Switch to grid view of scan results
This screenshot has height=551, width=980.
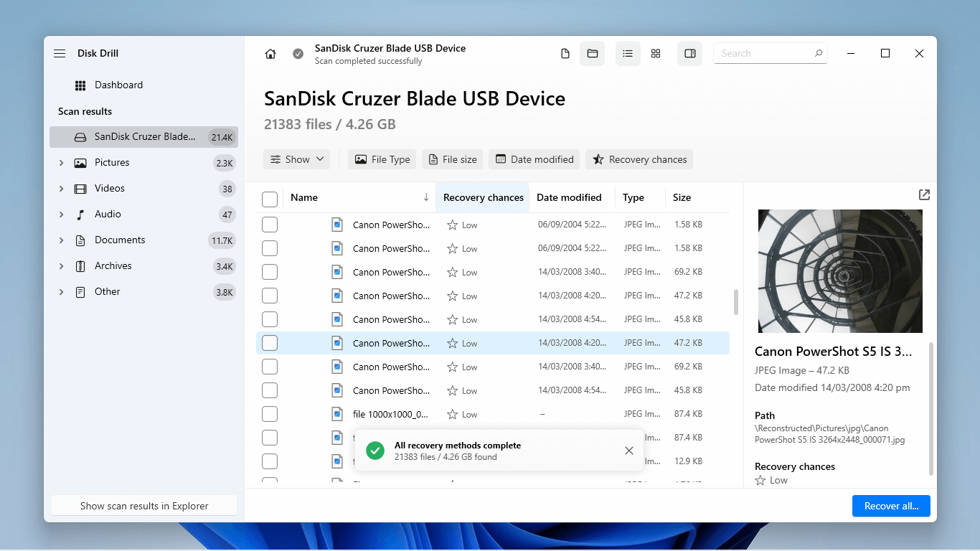coord(655,53)
